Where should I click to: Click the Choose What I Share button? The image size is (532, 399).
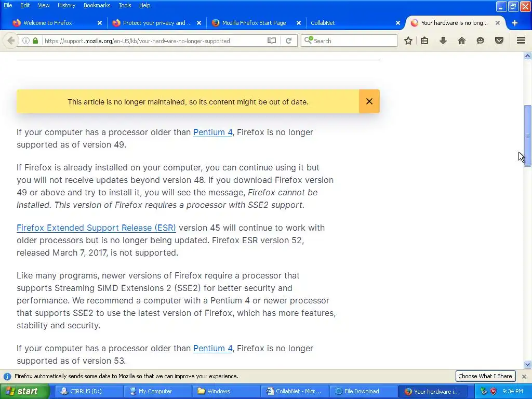[485, 376]
